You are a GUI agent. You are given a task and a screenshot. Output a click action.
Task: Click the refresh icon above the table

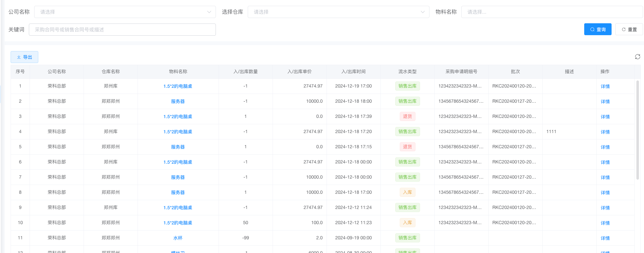pos(637,57)
